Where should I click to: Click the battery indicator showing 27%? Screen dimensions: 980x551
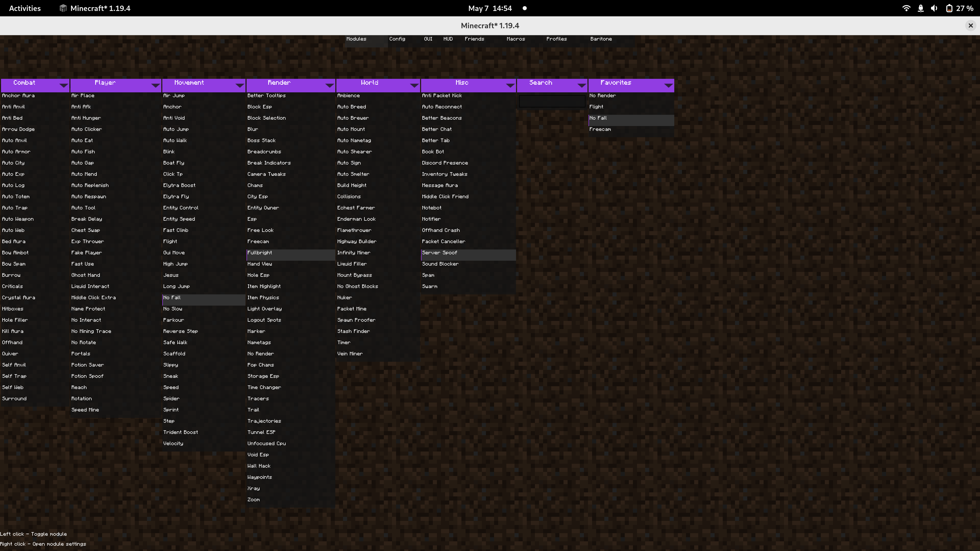(x=959, y=8)
